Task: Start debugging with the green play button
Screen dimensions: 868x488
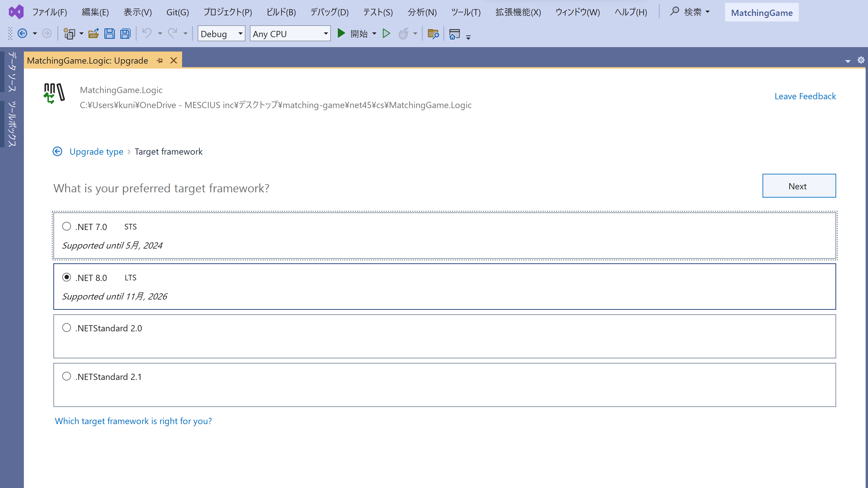Action: 341,33
